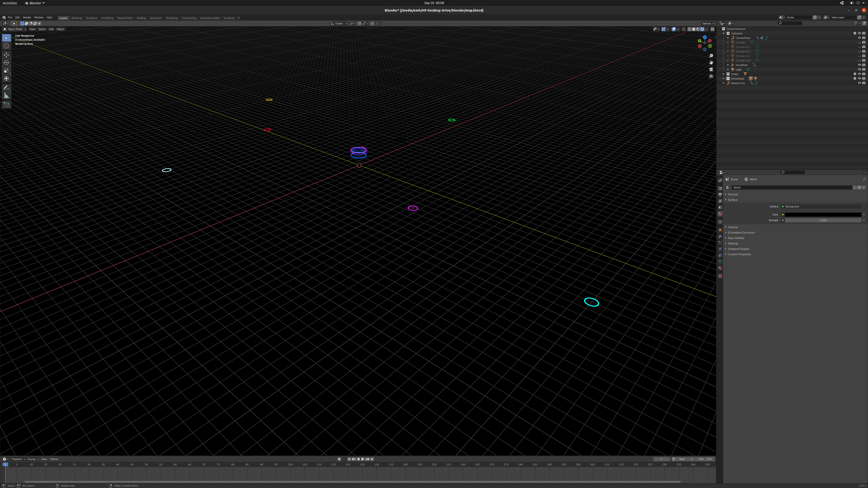Image resolution: width=868 pixels, height=488 pixels.
Task: Hide CameraTrack in viewport via eye icon
Action: tap(860, 38)
